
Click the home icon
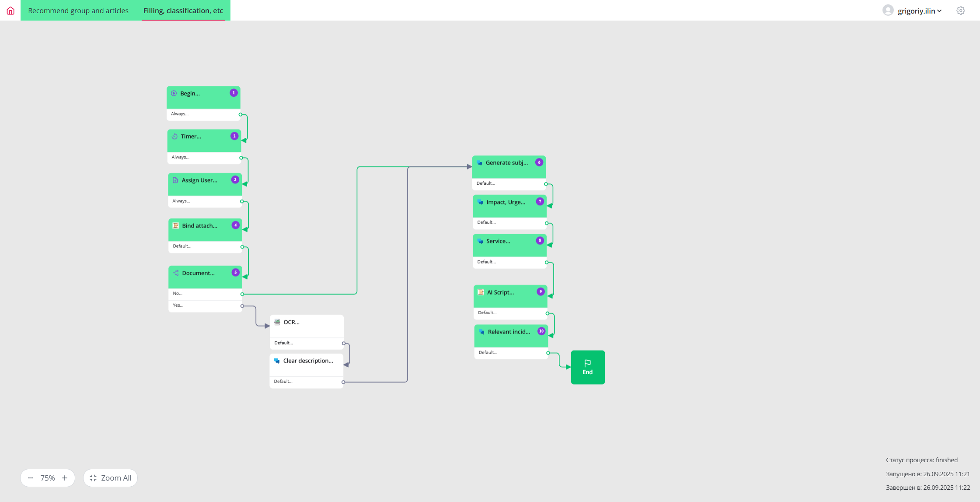click(10, 11)
